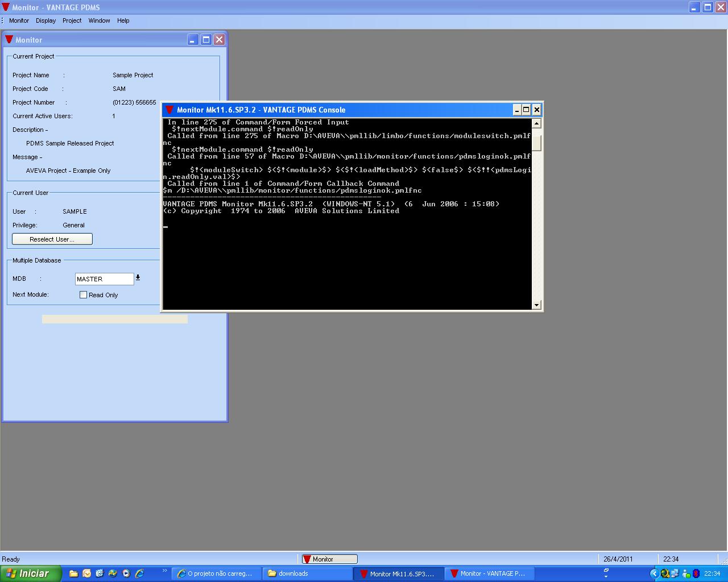728x582 pixels.
Task: Click the VANTAGE PDMS main window icon
Action: (6, 7)
